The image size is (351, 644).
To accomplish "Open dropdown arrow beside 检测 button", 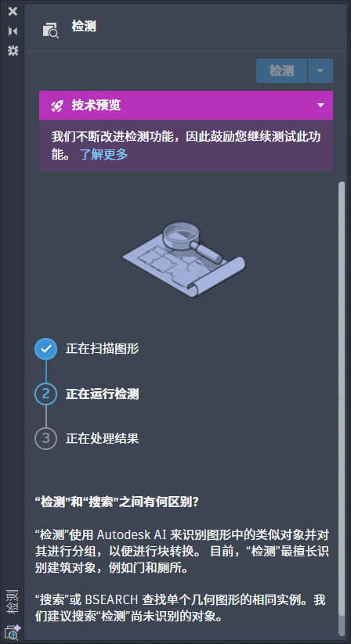I will coord(320,70).
